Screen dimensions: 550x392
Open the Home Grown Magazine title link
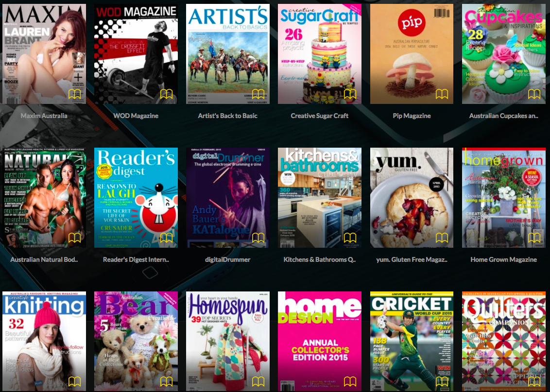503,259
